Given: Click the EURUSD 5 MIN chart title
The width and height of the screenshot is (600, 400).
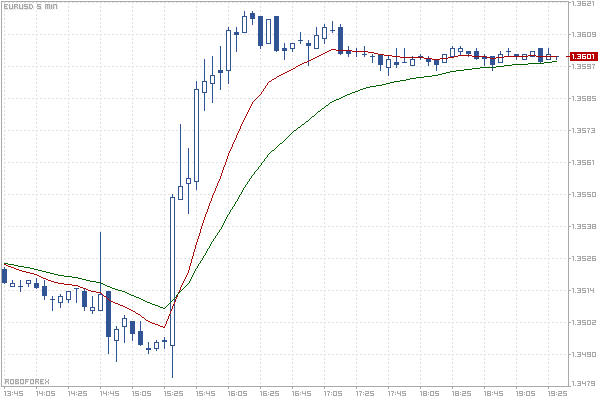Looking at the screenshot, I should 31,7.
